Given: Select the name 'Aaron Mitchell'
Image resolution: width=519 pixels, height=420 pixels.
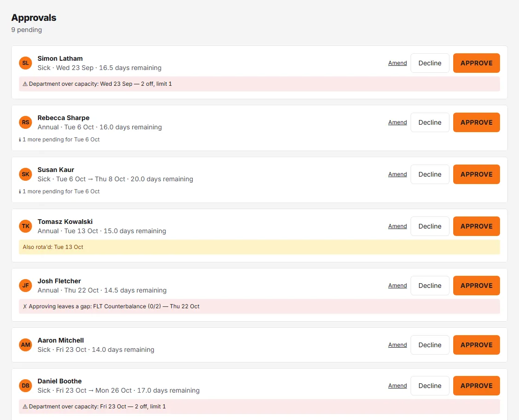Looking at the screenshot, I should point(61,340).
